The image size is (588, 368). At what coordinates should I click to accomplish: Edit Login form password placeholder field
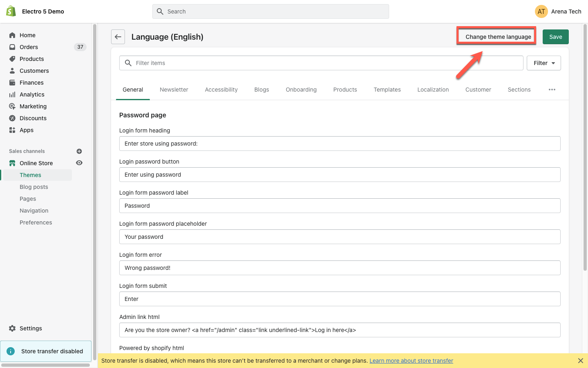[x=340, y=237]
